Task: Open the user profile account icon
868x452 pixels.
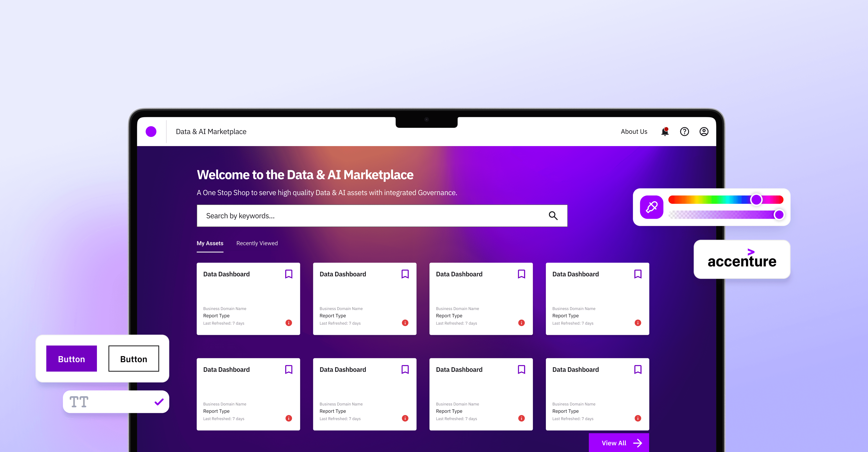Action: 704,132
